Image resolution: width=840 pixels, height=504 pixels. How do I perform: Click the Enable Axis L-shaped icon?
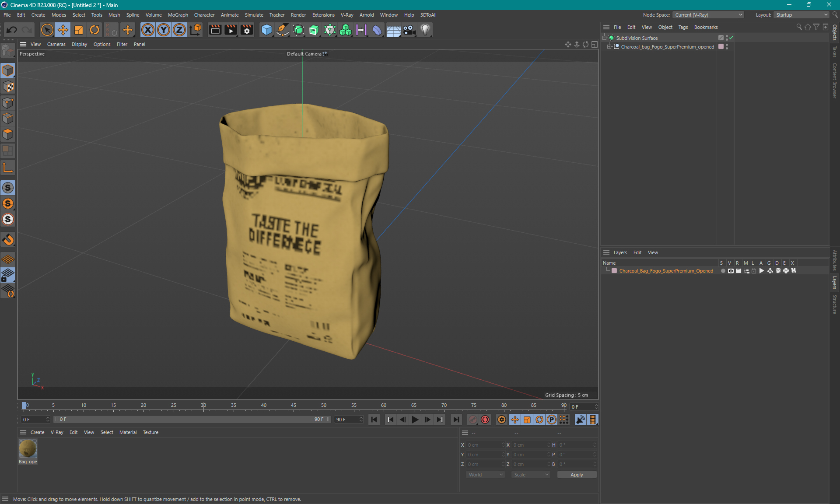[x=8, y=168]
